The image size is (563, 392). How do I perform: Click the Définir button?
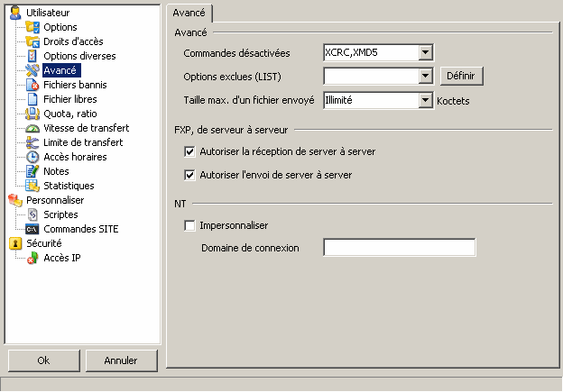click(x=462, y=77)
